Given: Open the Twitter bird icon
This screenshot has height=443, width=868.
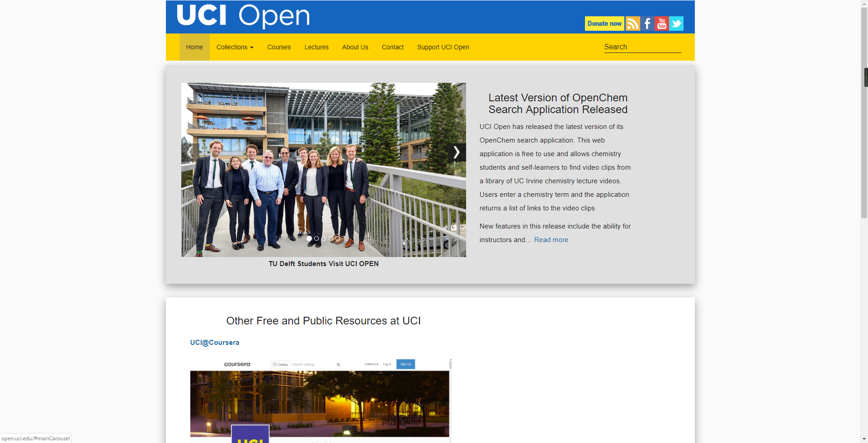Looking at the screenshot, I should (x=676, y=24).
